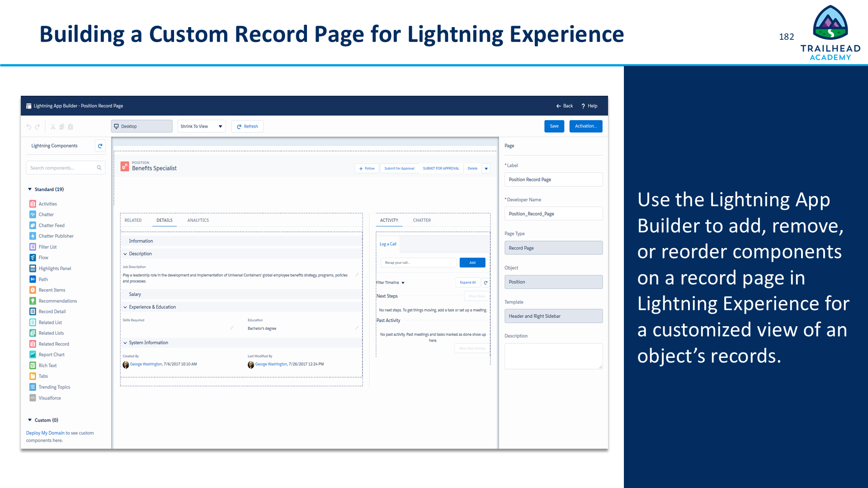Collapse the Description section chevron
Image resolution: width=868 pixels, height=488 pixels.
pos(125,254)
